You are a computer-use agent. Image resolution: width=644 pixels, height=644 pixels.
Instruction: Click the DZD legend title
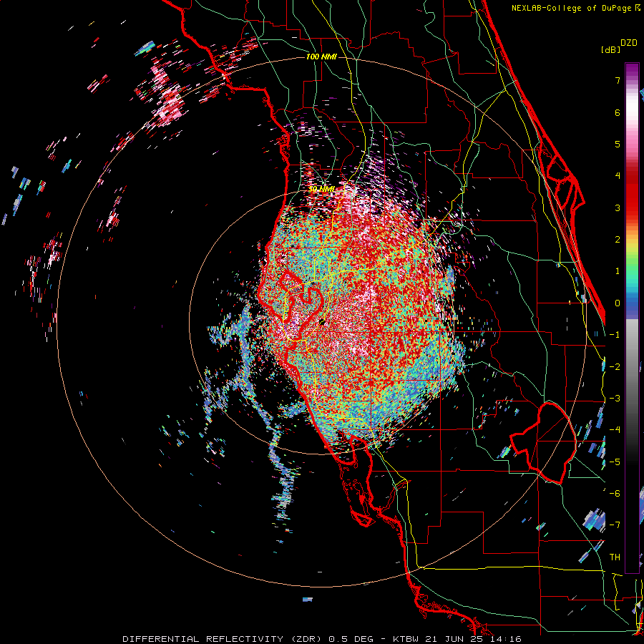coord(629,43)
